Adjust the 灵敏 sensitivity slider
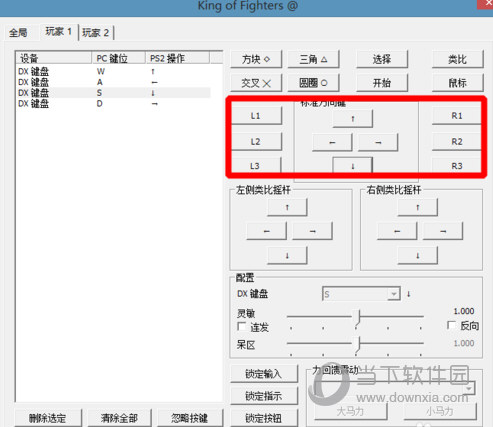493x427 pixels. click(355, 317)
